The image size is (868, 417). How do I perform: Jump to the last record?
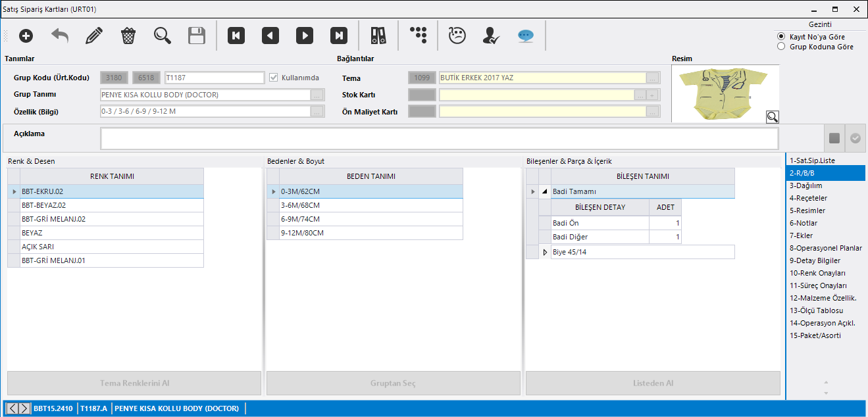coord(338,36)
